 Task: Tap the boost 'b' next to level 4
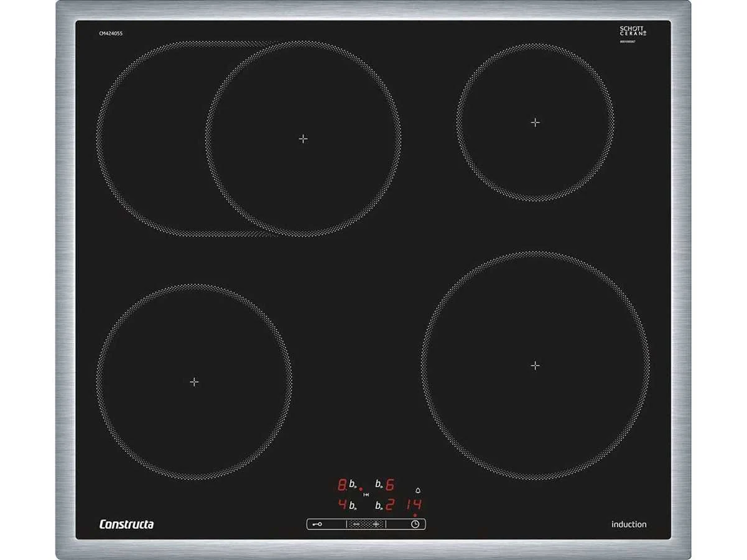click(352, 505)
